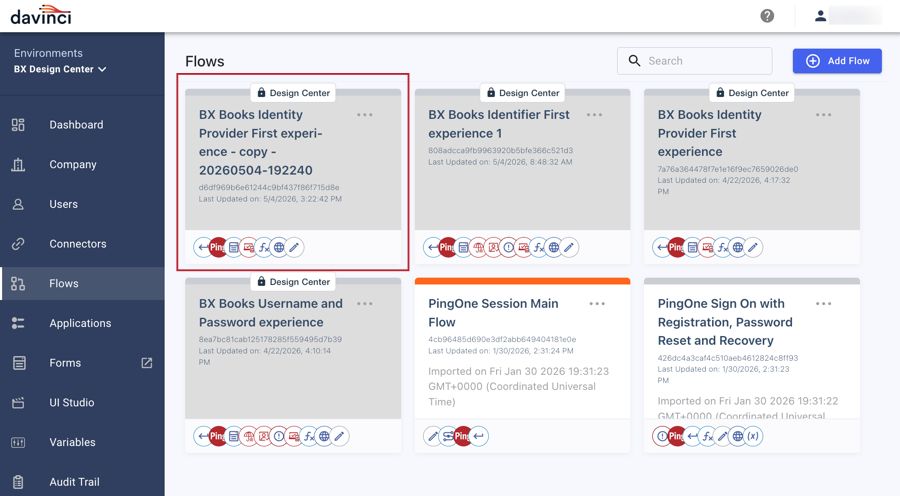Click return-arrow connector icon on PingOne Session Main Flow
This screenshot has width=900, height=496.
[x=479, y=436]
